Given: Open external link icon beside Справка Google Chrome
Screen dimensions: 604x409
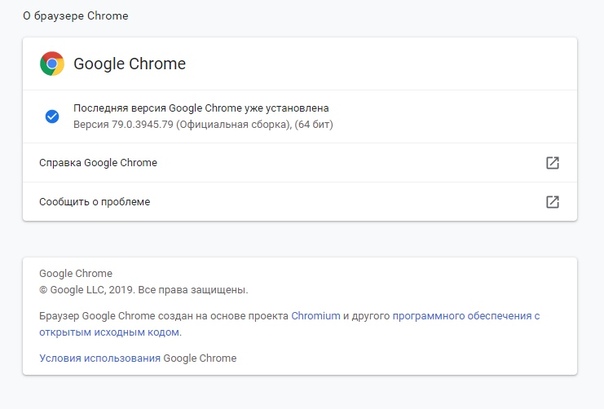Looking at the screenshot, I should 552,163.
